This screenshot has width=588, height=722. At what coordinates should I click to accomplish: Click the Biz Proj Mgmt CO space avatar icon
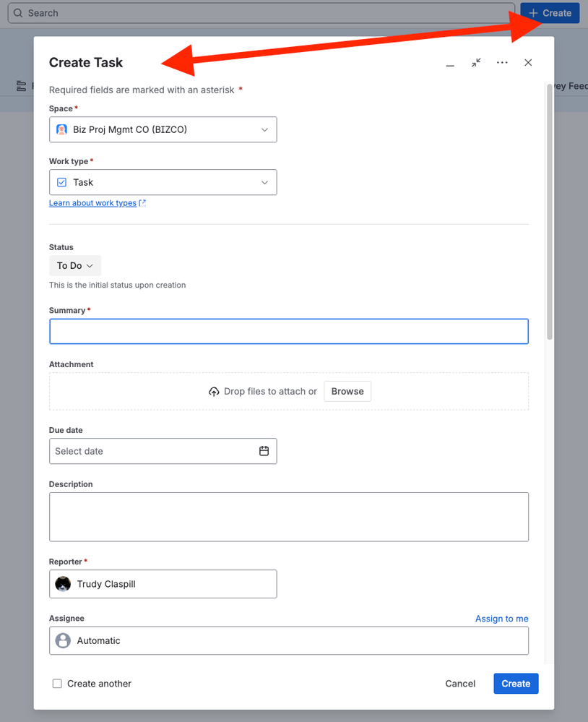[61, 129]
